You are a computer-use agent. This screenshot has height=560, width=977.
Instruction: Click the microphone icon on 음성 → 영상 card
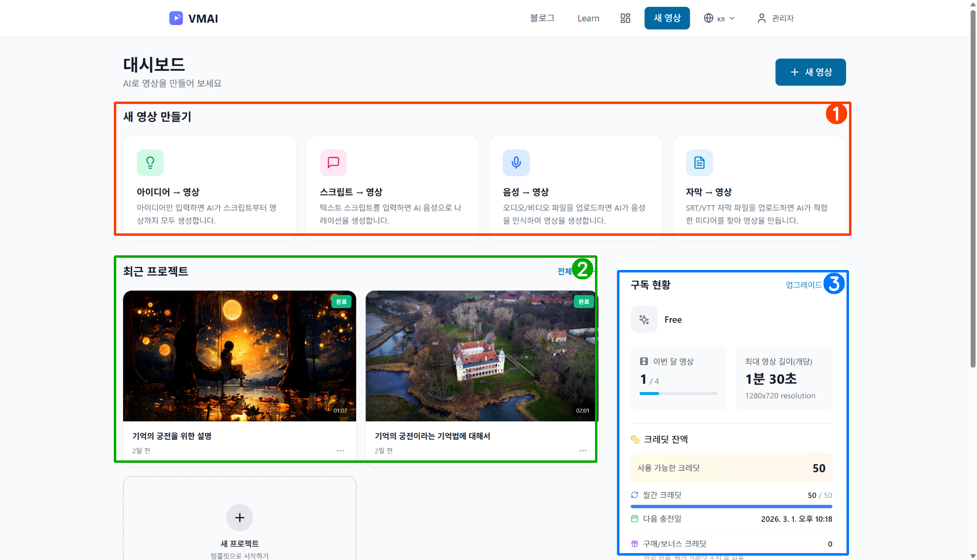point(516,163)
